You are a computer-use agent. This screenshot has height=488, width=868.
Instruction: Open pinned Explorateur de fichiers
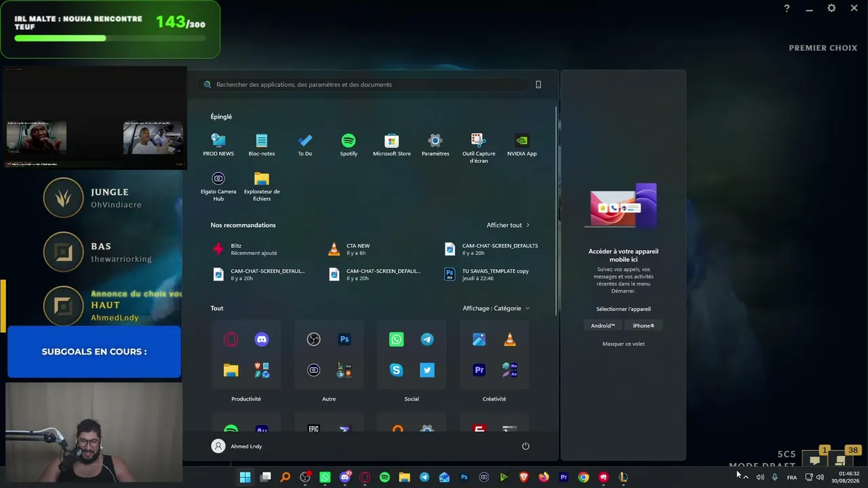[x=262, y=186]
